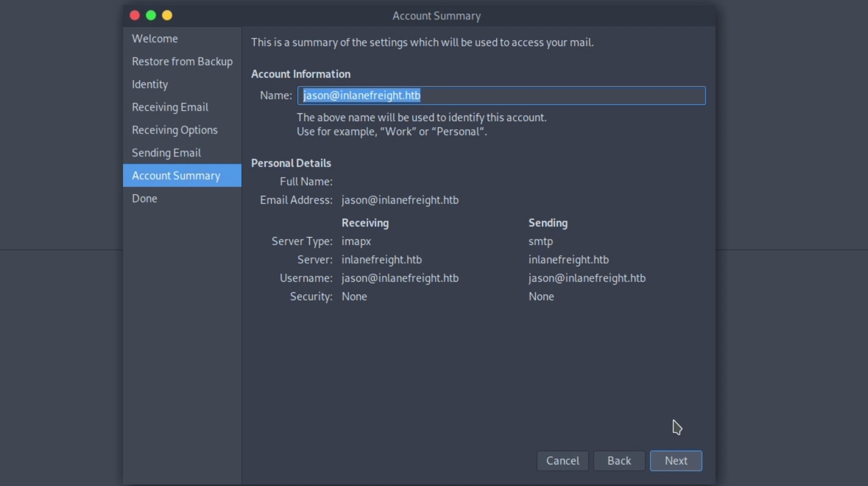Image resolution: width=868 pixels, height=486 pixels.
Task: Click the smtp server type value
Action: [540, 241]
